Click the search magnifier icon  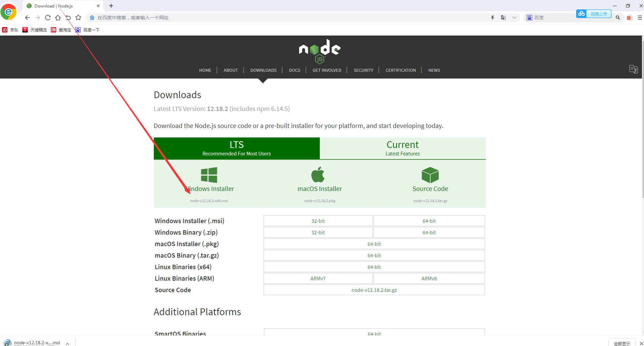point(618,18)
